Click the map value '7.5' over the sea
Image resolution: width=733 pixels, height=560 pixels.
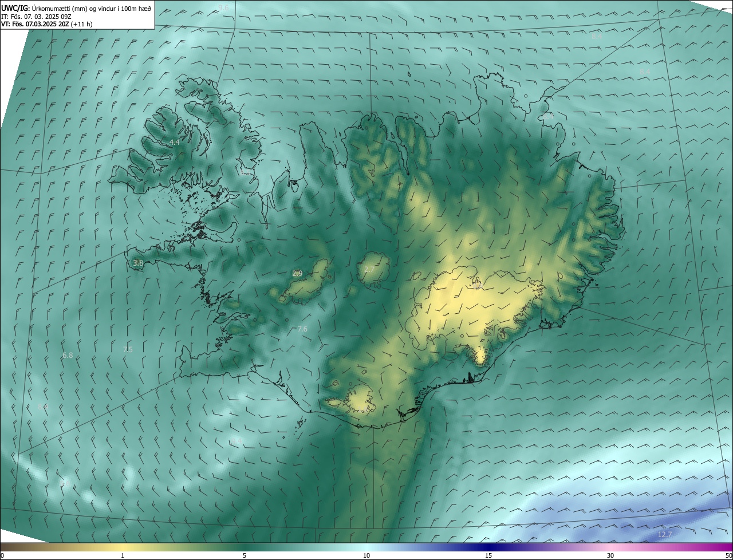pyautogui.click(x=128, y=349)
